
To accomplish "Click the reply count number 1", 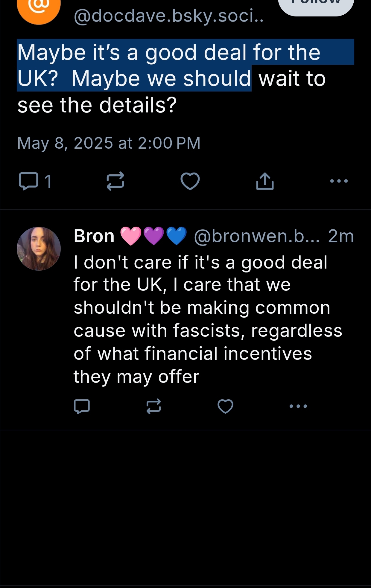I will (48, 181).
